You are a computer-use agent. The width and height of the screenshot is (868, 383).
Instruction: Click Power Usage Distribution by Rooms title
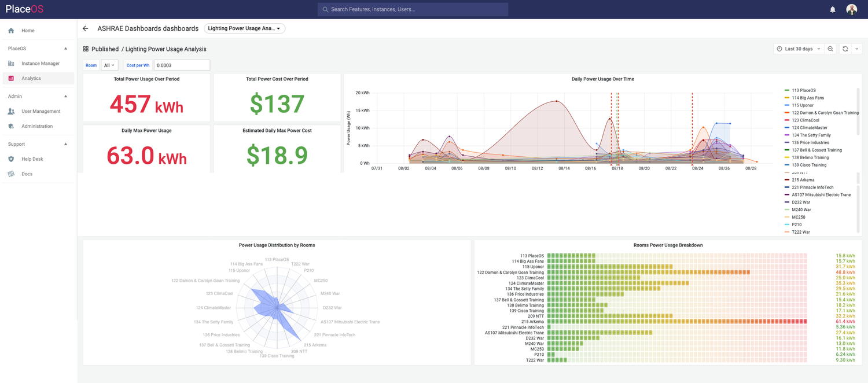tap(277, 245)
